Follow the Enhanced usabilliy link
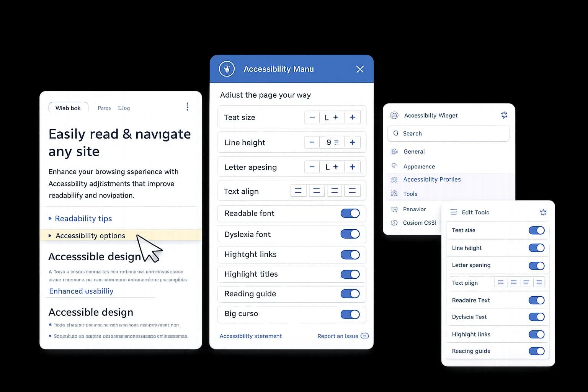The width and height of the screenshot is (588, 392). 81,291
